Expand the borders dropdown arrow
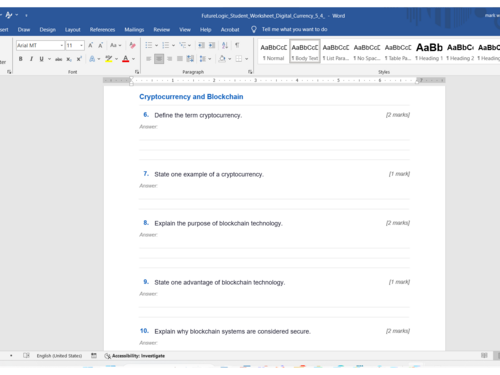 pyautogui.click(x=247, y=59)
